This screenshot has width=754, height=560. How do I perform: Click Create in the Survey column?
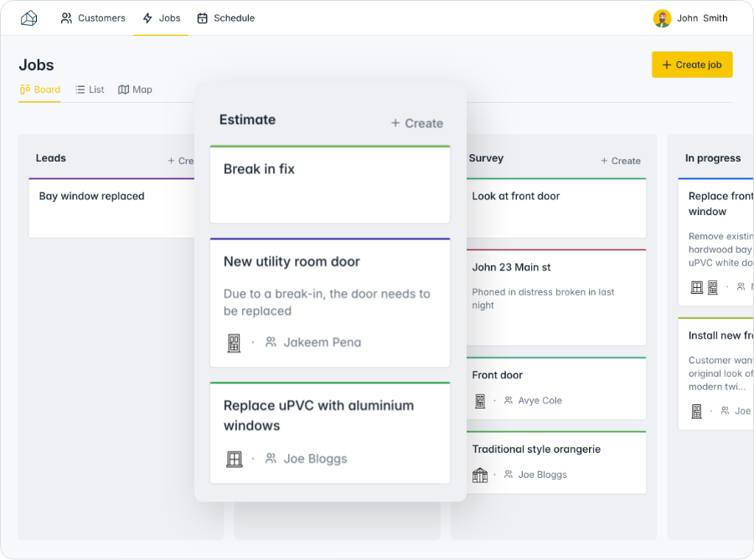[621, 161]
